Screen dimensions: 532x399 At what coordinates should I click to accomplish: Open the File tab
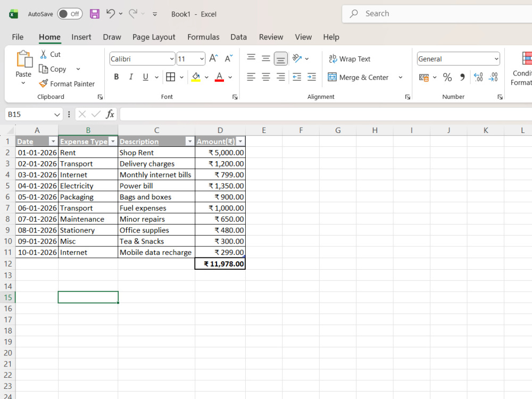pos(18,37)
